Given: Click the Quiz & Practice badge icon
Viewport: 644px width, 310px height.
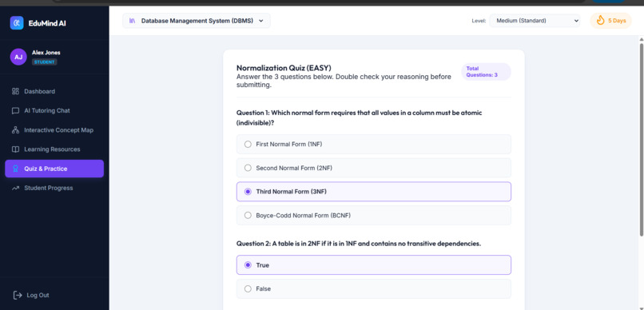Looking at the screenshot, I should pos(16,169).
